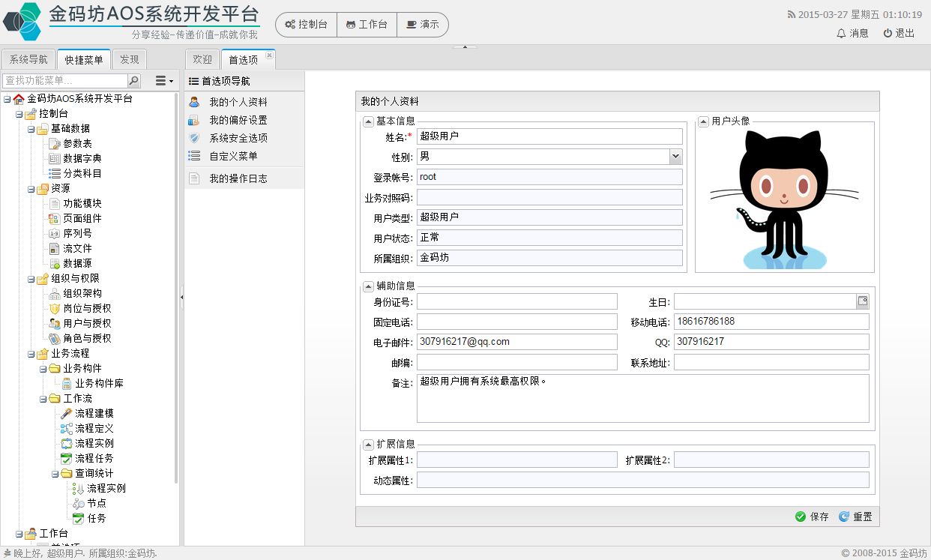Viewport: 931px width, 560px height.
Task: Collapse the 扩展信息 fieldset
Action: 368,445
